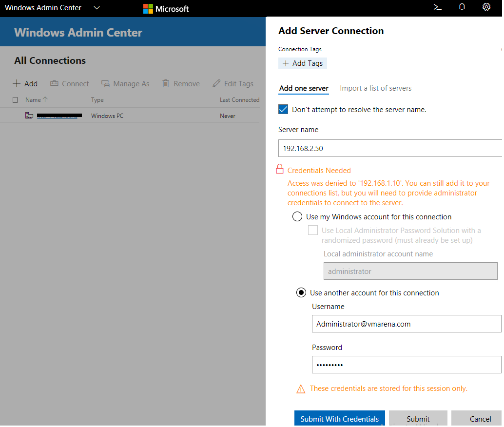Click Edit Tags pencil button
Viewport: 504px width, 427px height.
click(x=233, y=84)
